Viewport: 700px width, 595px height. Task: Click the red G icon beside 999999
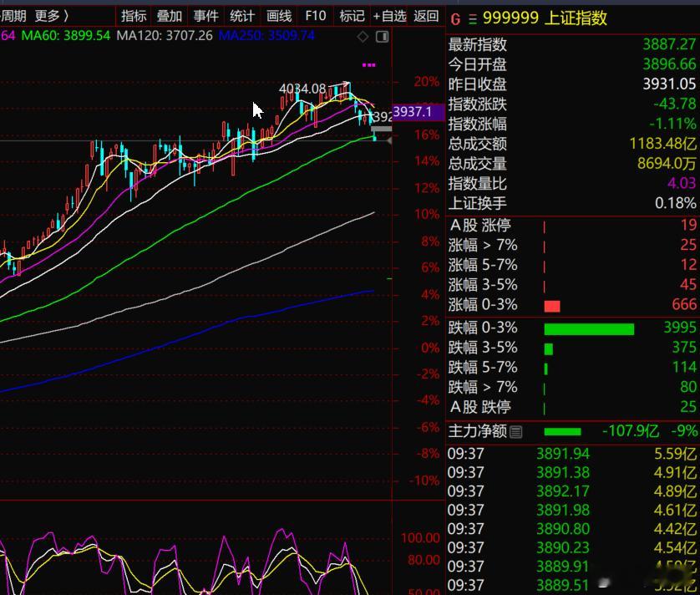pyautogui.click(x=455, y=19)
